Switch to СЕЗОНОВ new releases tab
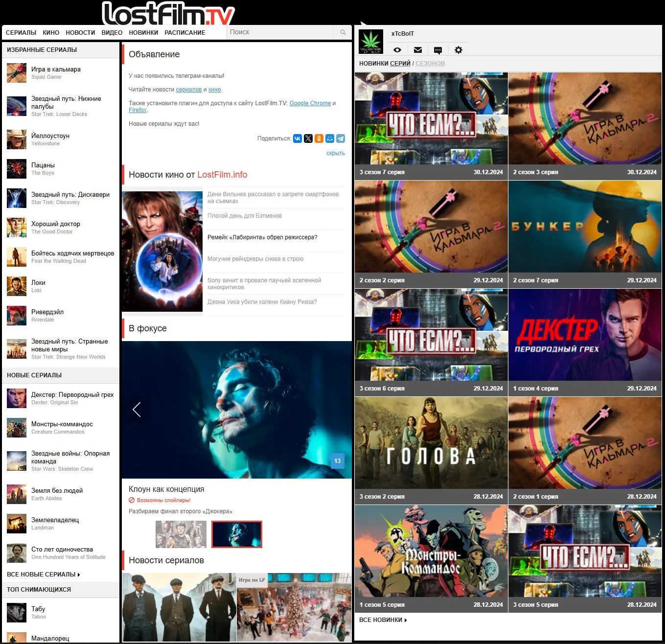Screen dimensions: 665x644 tap(430, 64)
